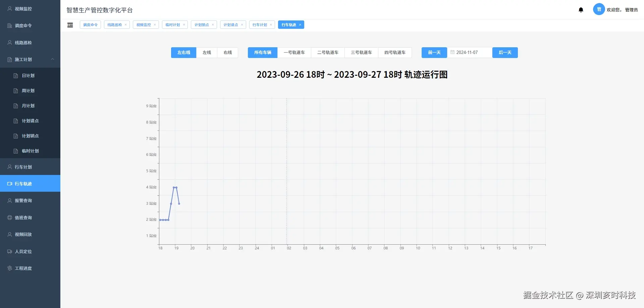Click the final trajectory point after hour 19
This screenshot has height=308, width=644.
[179, 203]
